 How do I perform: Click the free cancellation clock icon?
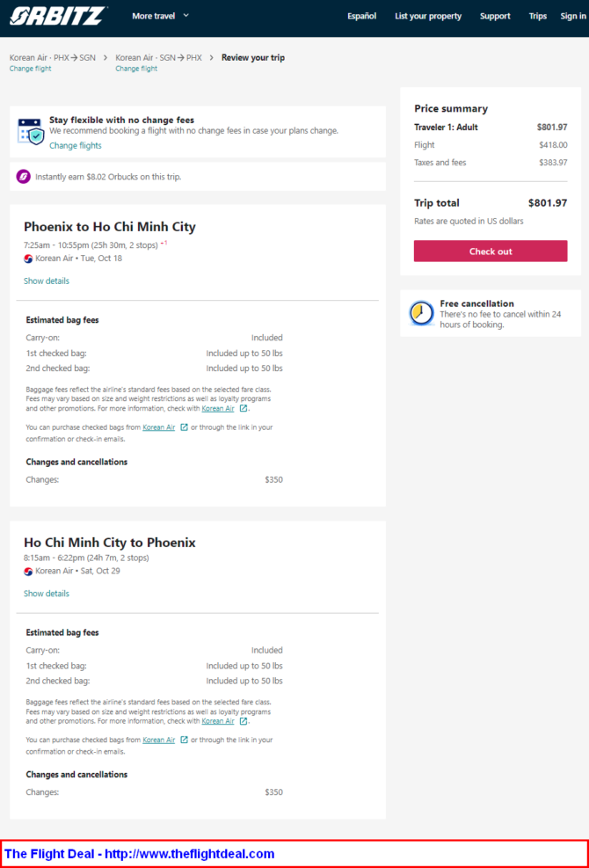421,313
